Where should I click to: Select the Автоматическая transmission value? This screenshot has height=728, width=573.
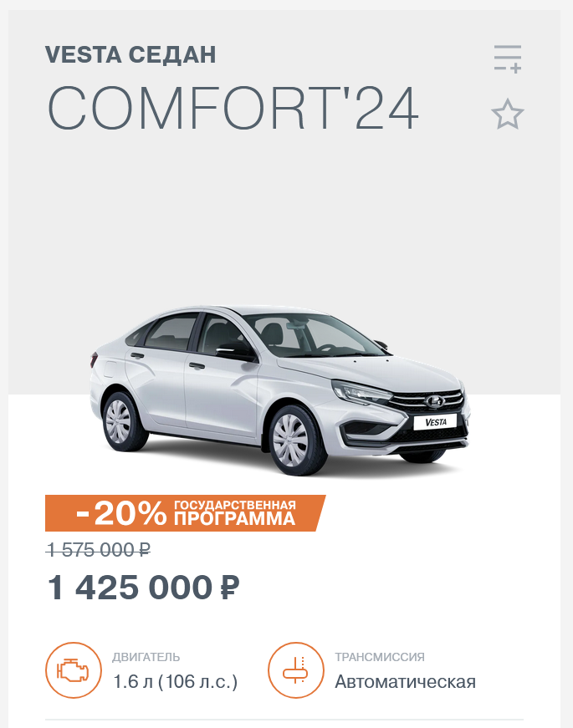(x=405, y=681)
